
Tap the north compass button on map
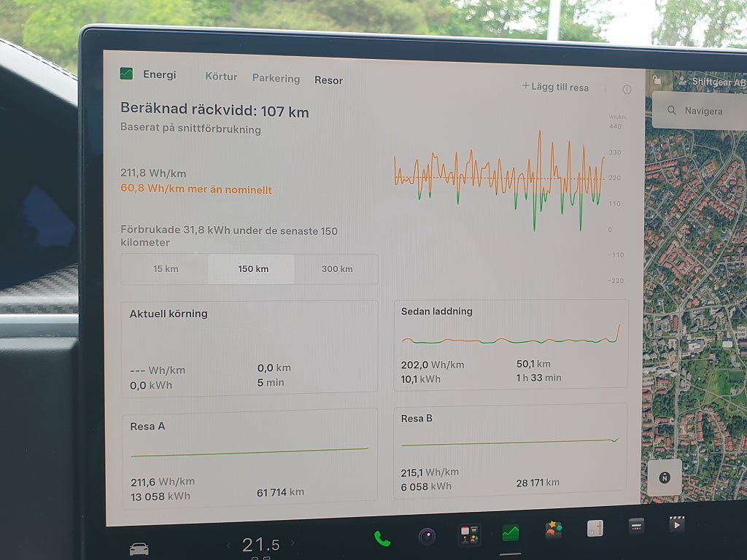coord(665,477)
